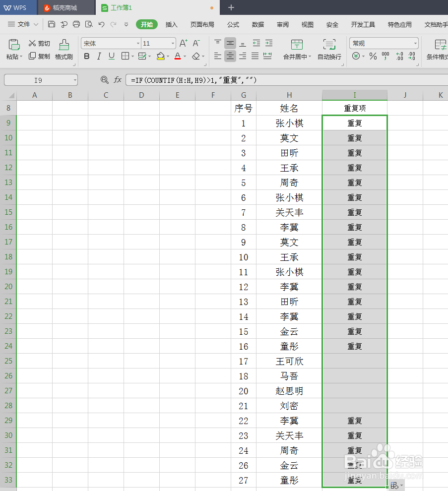This screenshot has height=491, width=448.
Task: Switch to 页面布局 (Page Layout) tab
Action: (x=202, y=24)
